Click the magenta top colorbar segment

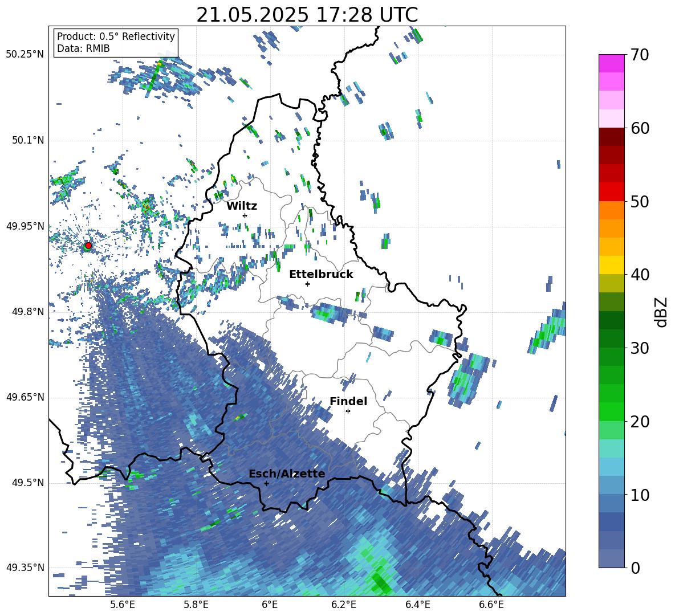[611, 63]
